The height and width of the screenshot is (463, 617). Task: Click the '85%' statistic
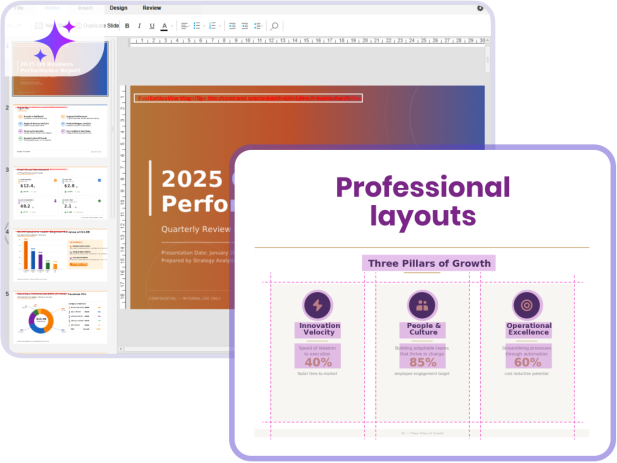423,362
